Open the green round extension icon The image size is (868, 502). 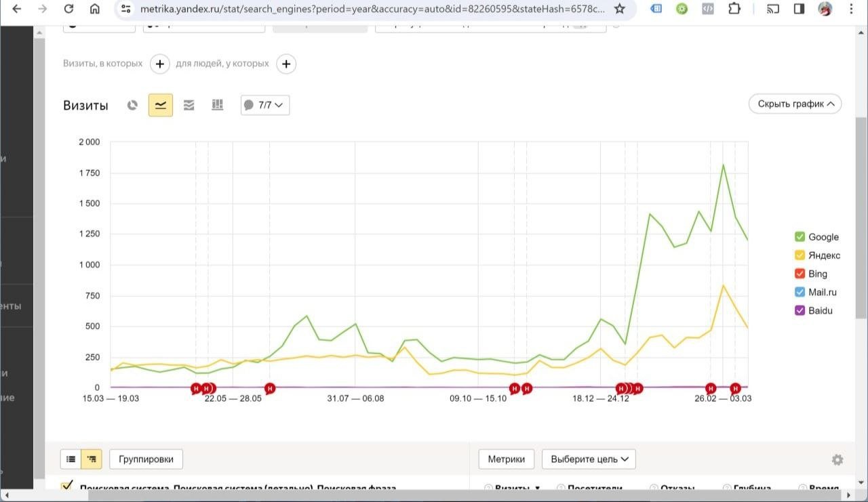coord(682,9)
